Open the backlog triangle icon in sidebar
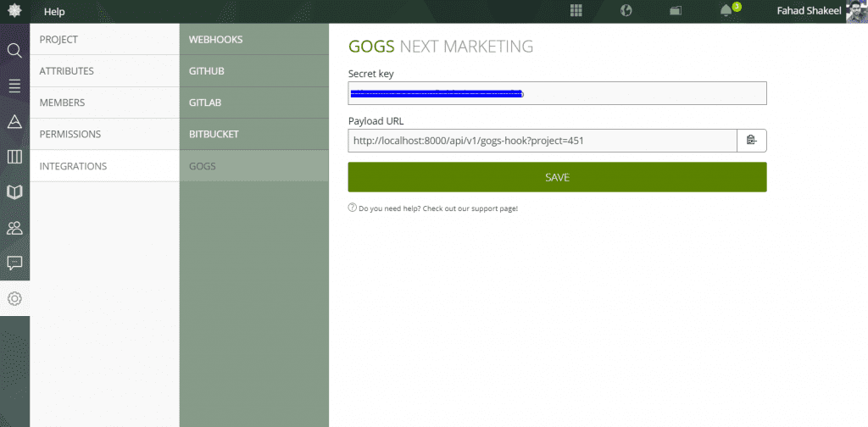 click(14, 122)
